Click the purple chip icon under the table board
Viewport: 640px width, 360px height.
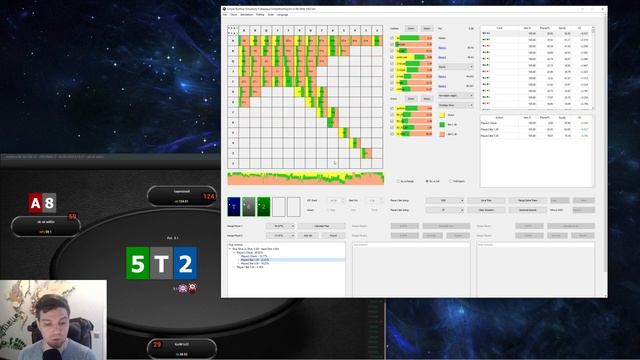(183, 289)
